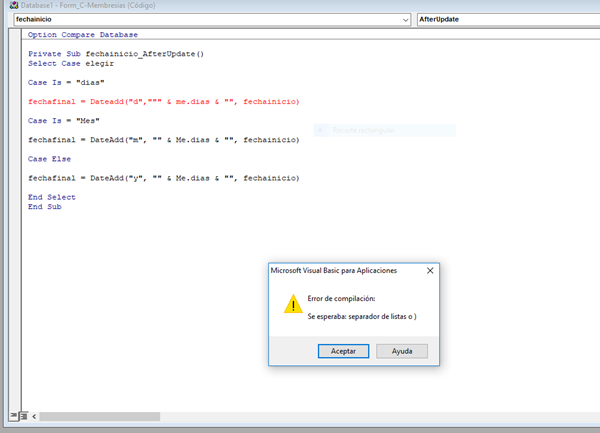
Task: Click the dialog title 'Microsoft Visual Basic para Aplicaciones'
Action: point(334,271)
